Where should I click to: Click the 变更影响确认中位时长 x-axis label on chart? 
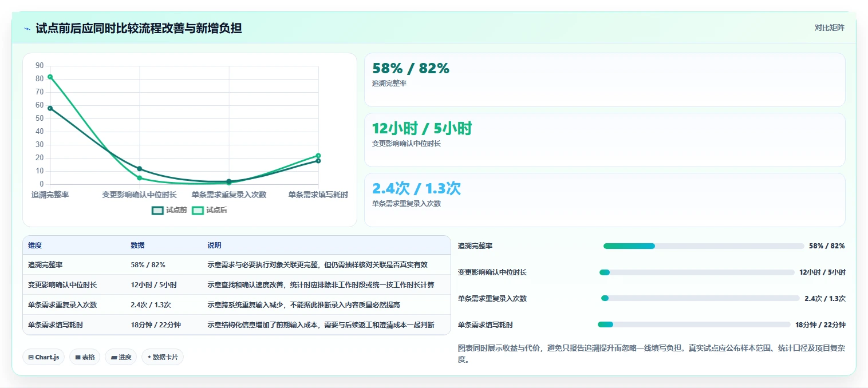140,195
